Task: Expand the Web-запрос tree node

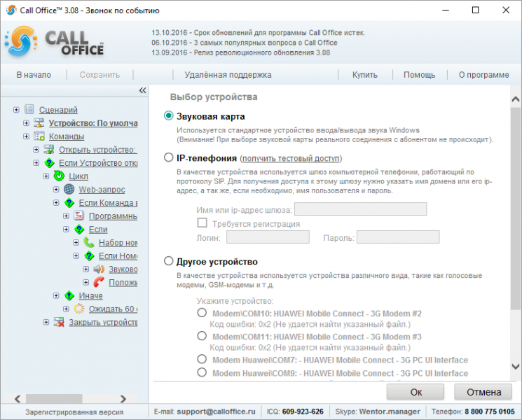Action: [56, 189]
